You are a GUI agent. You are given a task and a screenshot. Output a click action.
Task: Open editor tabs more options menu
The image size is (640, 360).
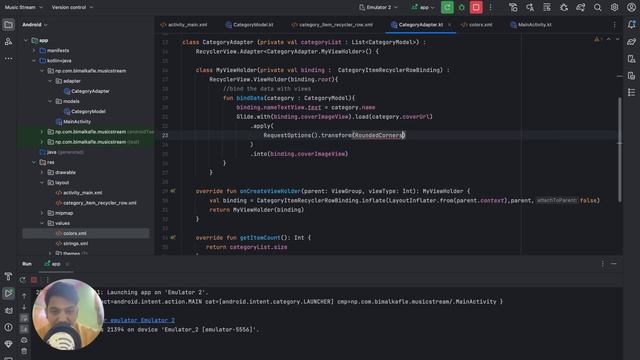click(614, 25)
